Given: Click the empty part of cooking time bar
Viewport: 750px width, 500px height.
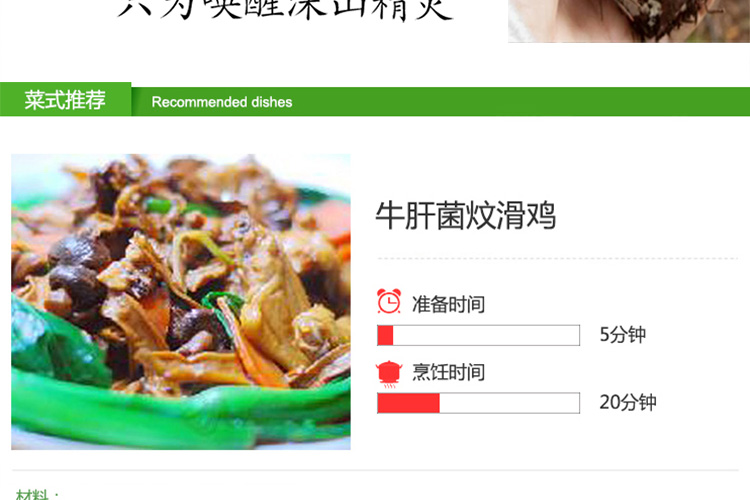Looking at the screenshot, I should tap(509, 403).
